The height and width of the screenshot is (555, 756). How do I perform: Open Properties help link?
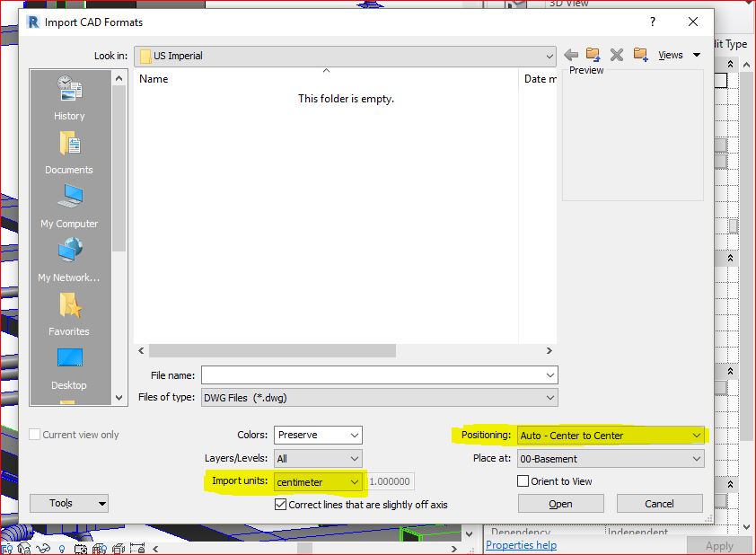coord(521,545)
